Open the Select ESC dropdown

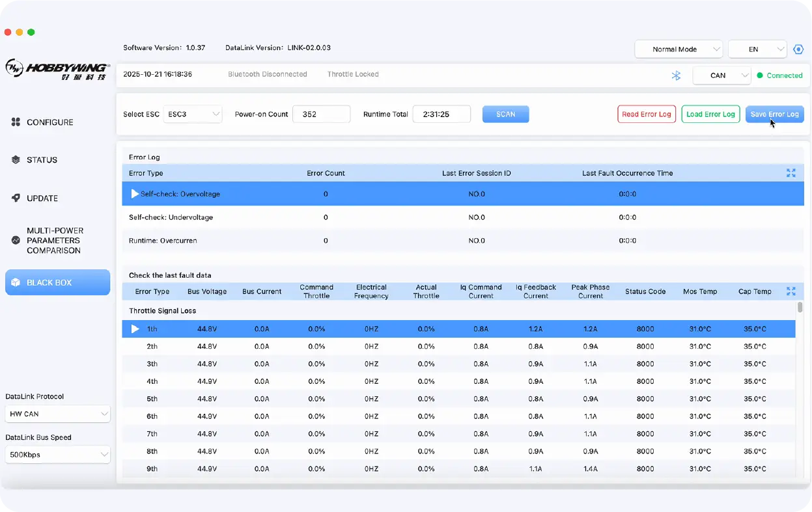pos(193,115)
